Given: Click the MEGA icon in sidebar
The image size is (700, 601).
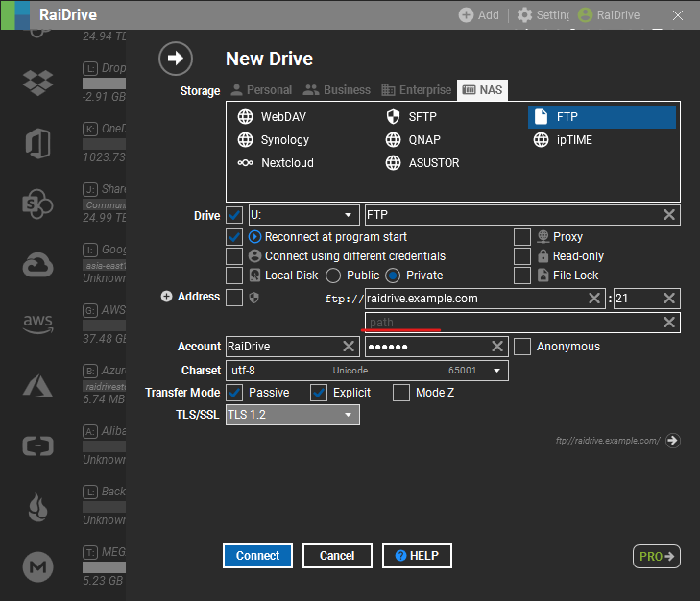Looking at the screenshot, I should click(37, 568).
